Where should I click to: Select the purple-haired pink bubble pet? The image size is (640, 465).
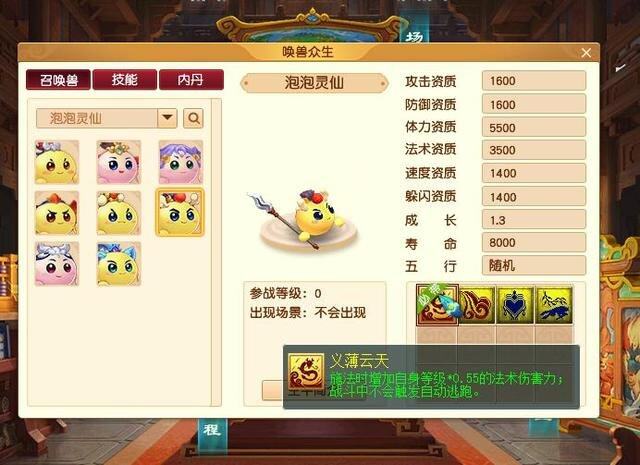click(181, 162)
